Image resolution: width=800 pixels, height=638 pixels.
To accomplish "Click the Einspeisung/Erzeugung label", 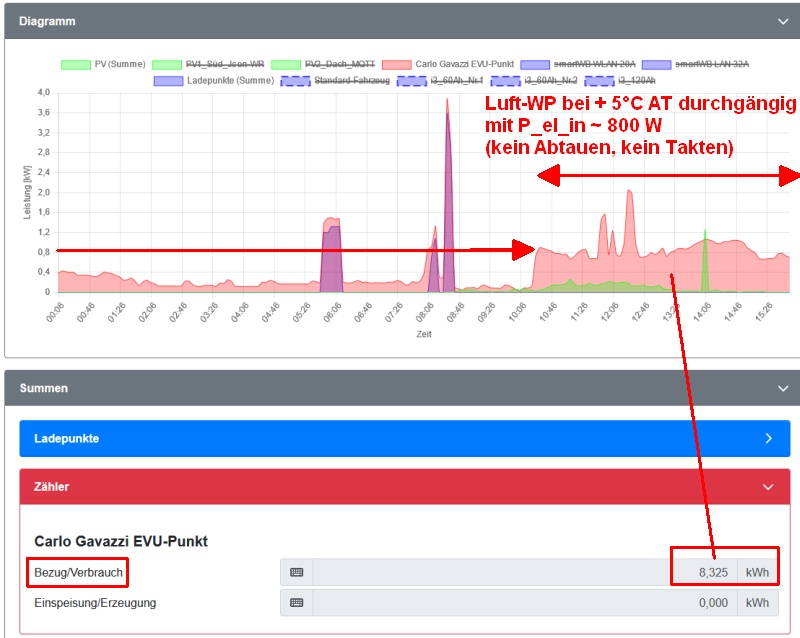I will click(95, 603).
